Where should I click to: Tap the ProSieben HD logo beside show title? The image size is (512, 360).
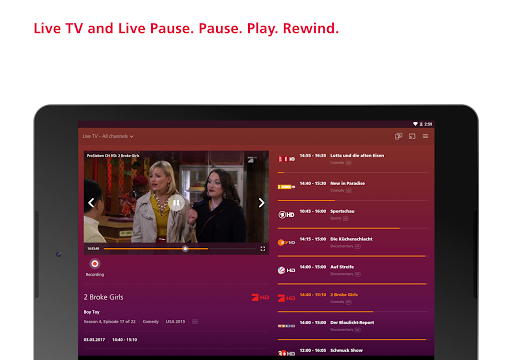tap(260, 297)
